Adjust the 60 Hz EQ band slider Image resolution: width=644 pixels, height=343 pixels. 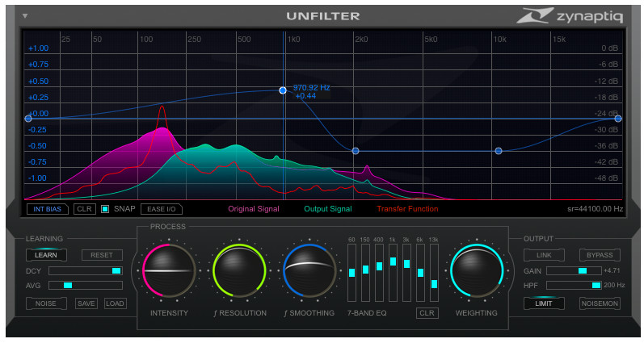(x=352, y=273)
